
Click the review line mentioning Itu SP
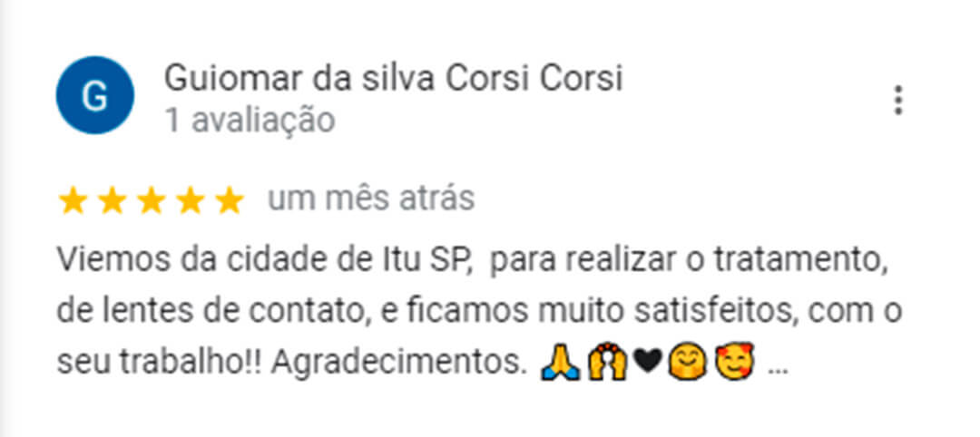point(473,260)
